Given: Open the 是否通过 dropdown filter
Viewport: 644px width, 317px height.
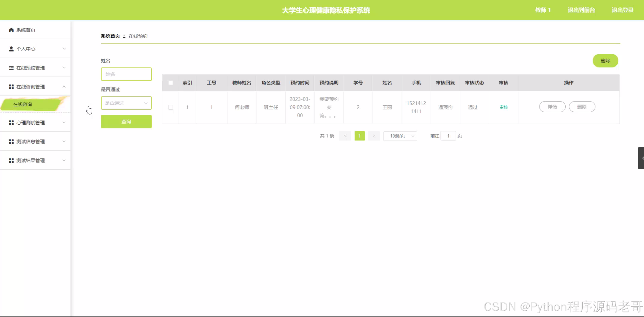Looking at the screenshot, I should pyautogui.click(x=126, y=103).
